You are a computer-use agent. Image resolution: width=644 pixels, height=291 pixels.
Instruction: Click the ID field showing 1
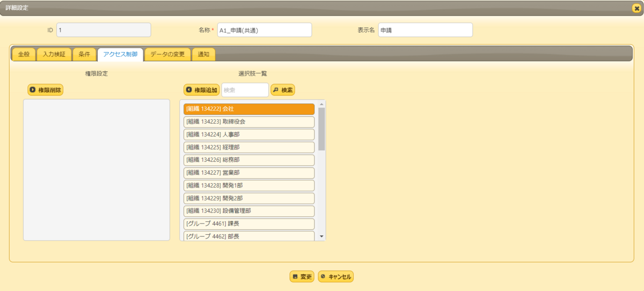click(x=104, y=30)
